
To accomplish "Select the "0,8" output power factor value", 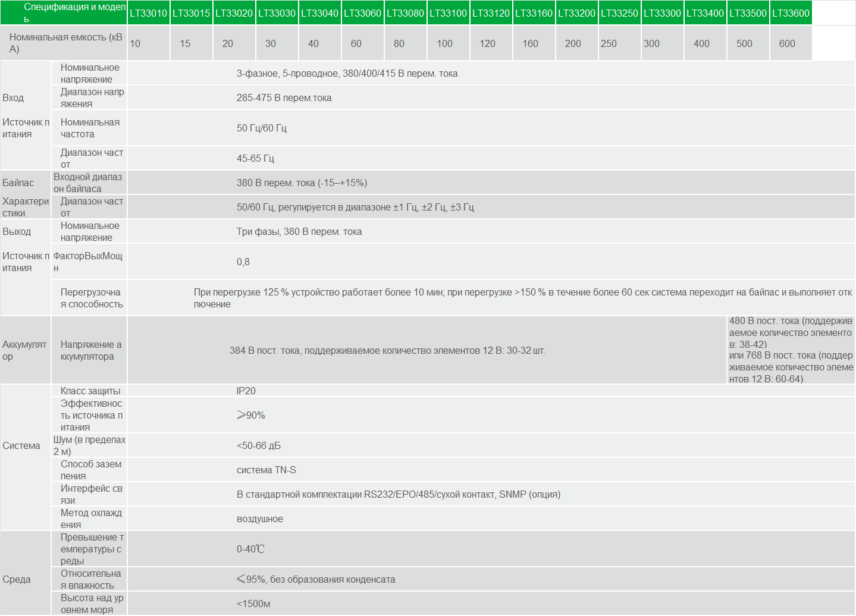I will pos(243,262).
